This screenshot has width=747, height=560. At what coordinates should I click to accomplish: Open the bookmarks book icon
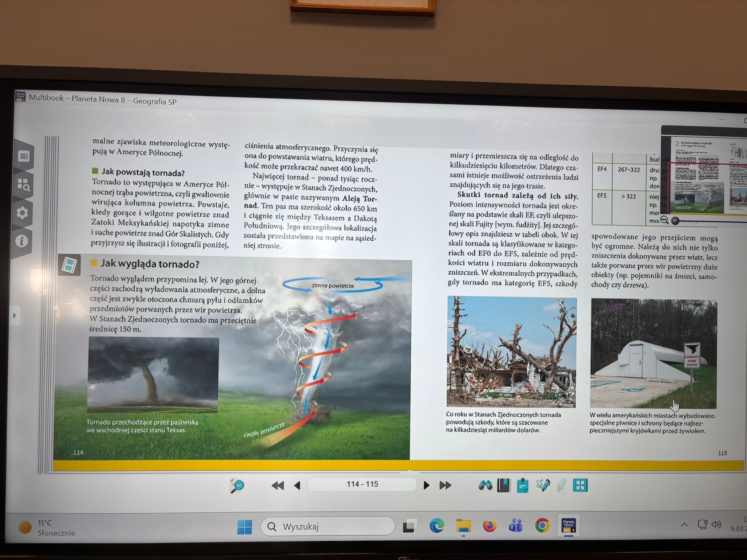pos(504,485)
